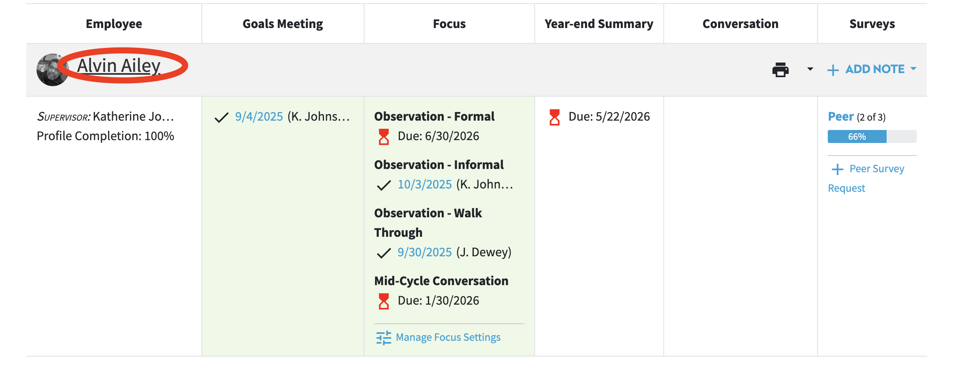The width and height of the screenshot is (980, 368).
Task: Click the Observation - Formal hourglass icon
Action: tap(384, 137)
